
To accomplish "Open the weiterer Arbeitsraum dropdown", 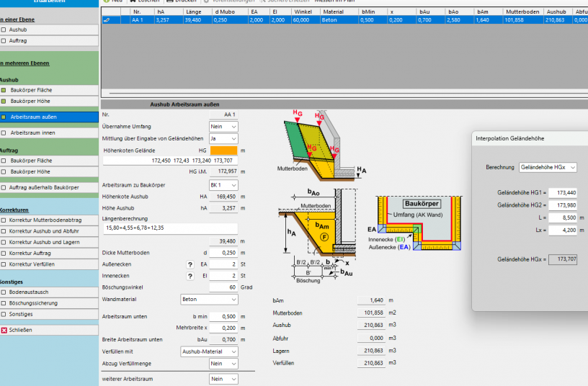I will coord(223,379).
